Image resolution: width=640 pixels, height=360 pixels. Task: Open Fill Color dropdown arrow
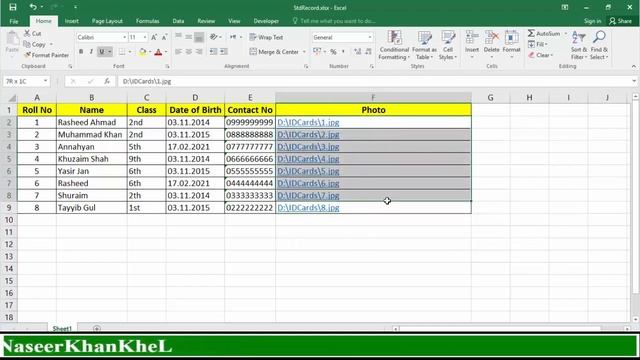coord(150,52)
